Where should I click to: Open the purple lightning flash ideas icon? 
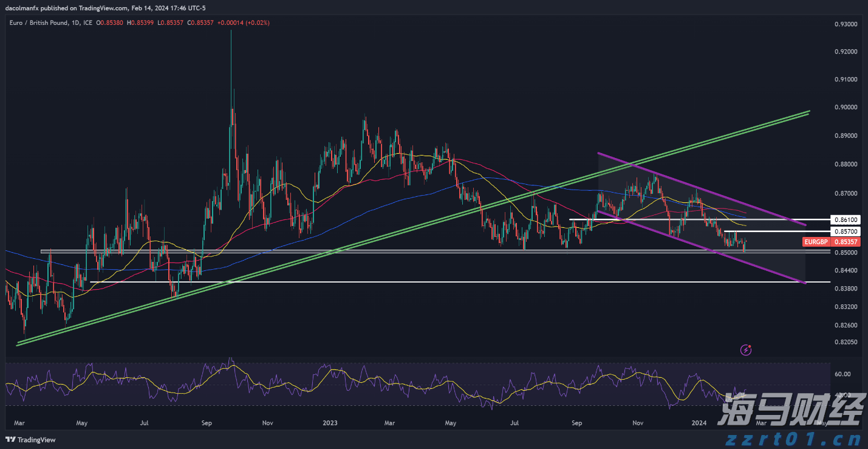coord(746,349)
